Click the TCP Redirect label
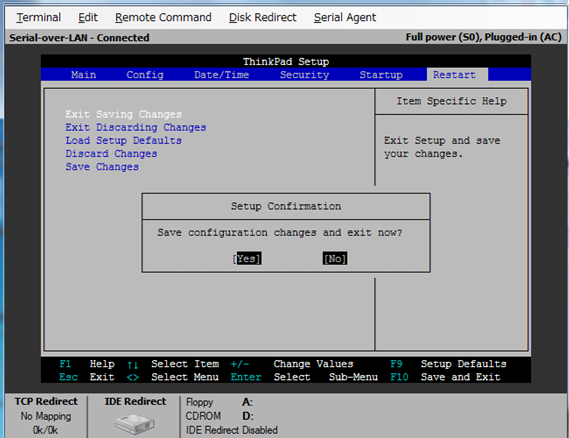This screenshot has height=438, width=569. 46,401
